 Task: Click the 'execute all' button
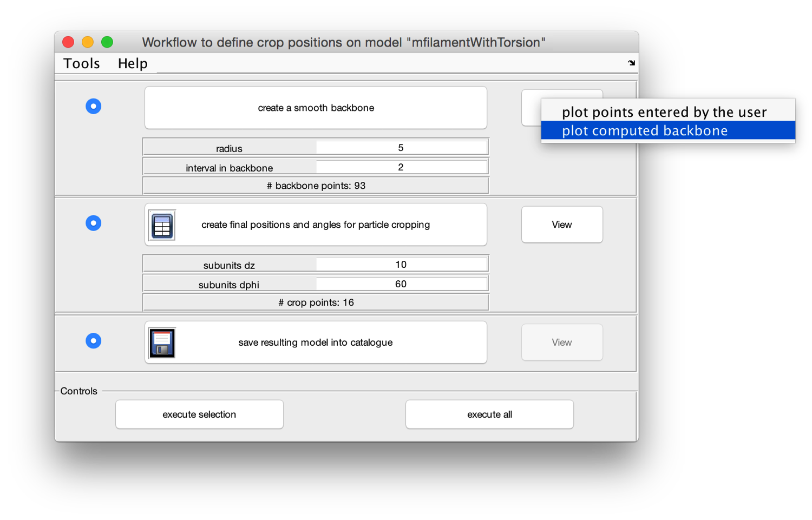[x=489, y=414]
